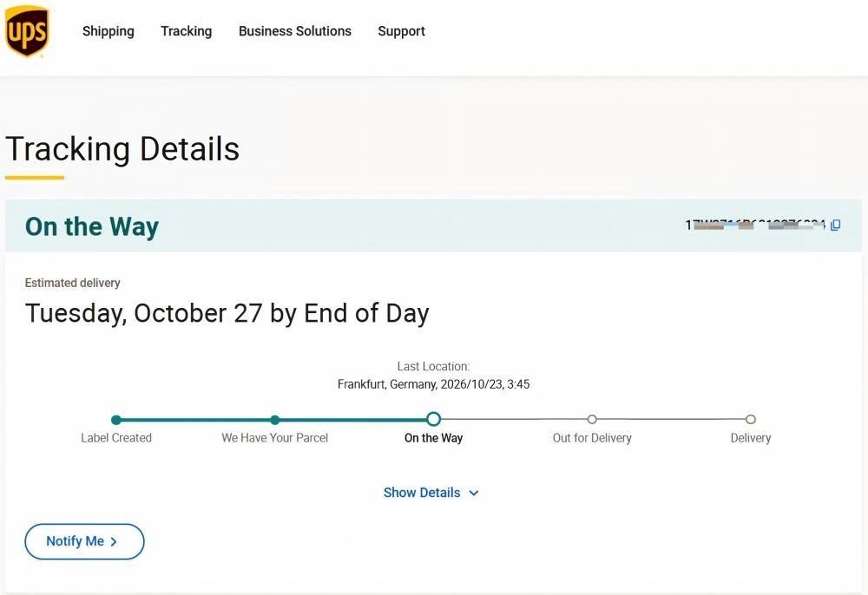Click the On the Way status heading
Viewport: 868px width, 595px height.
coord(92,226)
